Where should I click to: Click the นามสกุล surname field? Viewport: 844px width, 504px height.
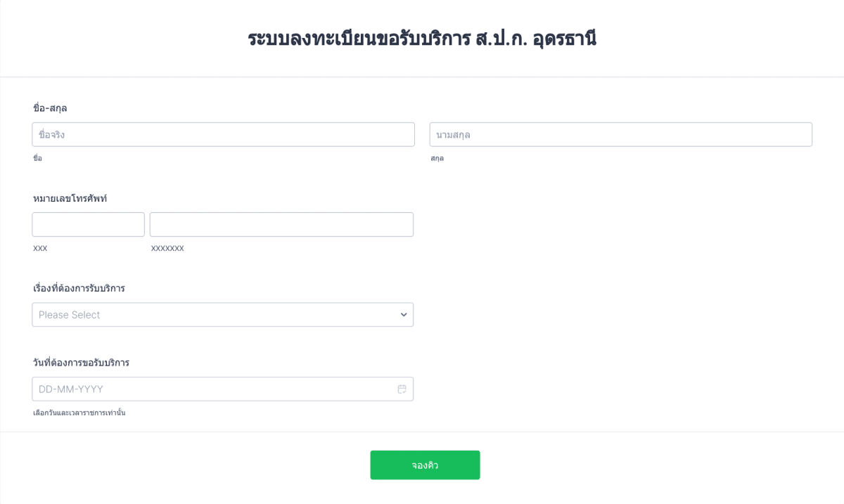pyautogui.click(x=620, y=134)
